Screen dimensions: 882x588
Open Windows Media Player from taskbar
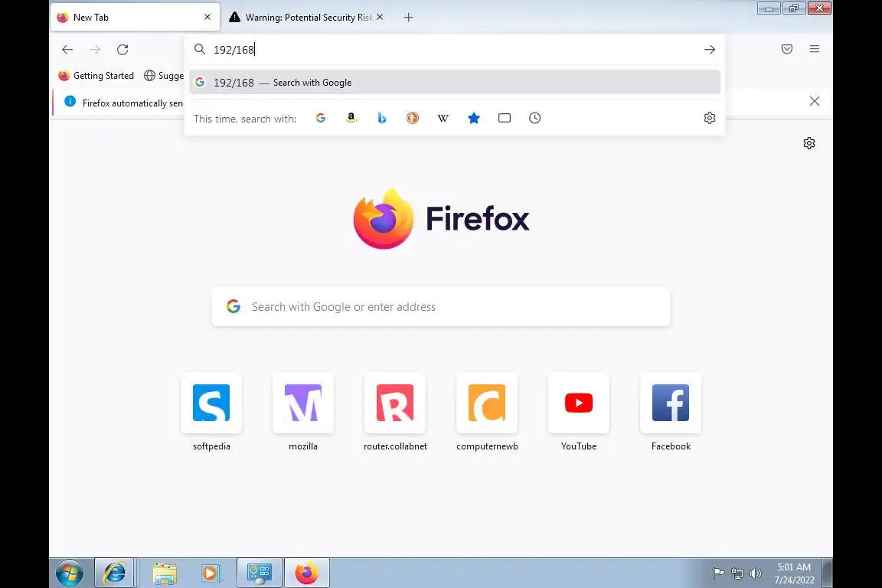[210, 573]
